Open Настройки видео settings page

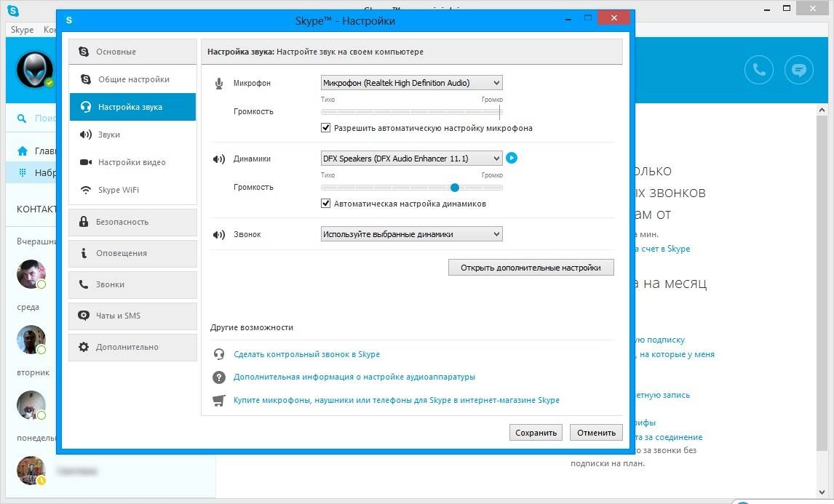(132, 162)
